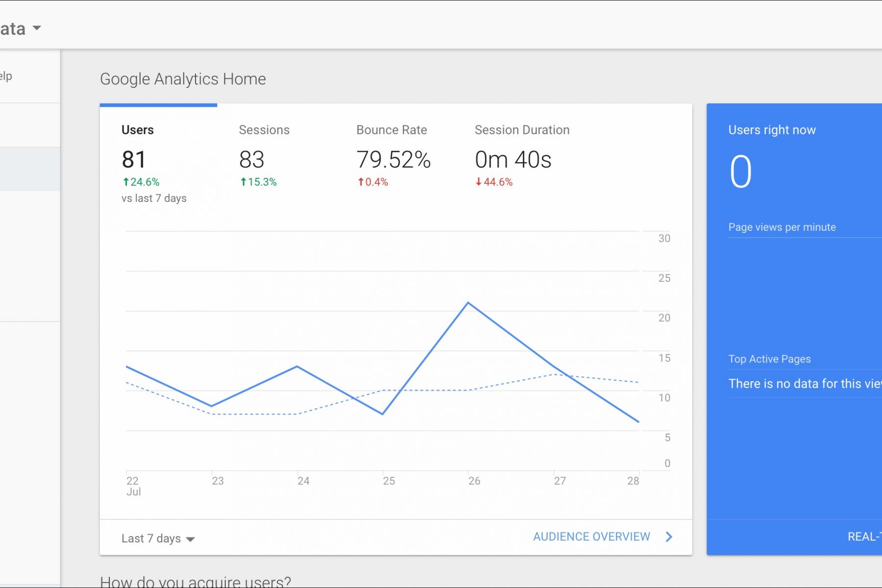The height and width of the screenshot is (588, 882).
Task: Click the chart low point on the 25th
Action: pos(383,414)
